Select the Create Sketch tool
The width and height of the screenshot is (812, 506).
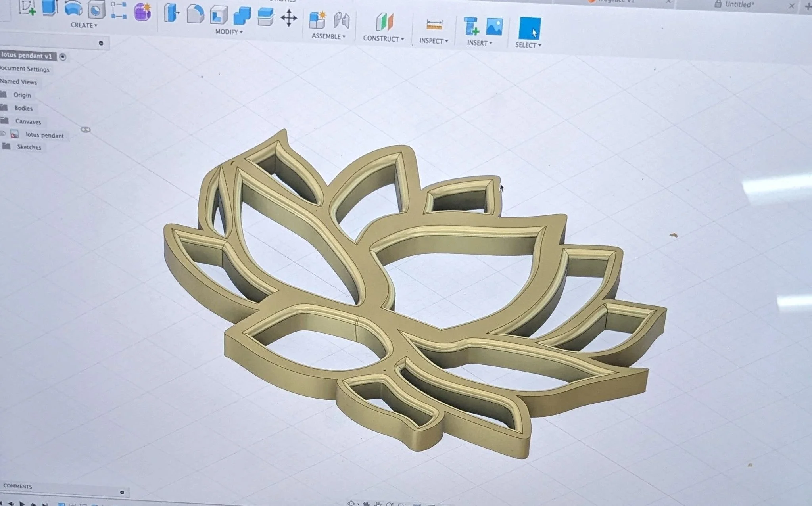click(x=27, y=8)
